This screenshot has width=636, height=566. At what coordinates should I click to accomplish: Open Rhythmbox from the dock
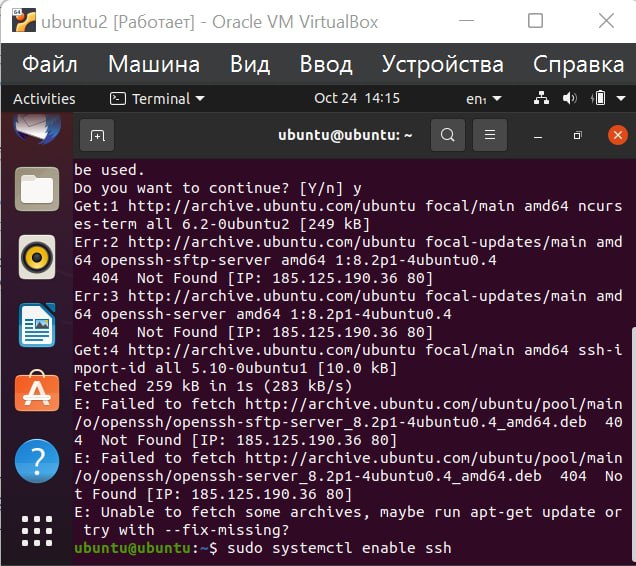(x=37, y=257)
